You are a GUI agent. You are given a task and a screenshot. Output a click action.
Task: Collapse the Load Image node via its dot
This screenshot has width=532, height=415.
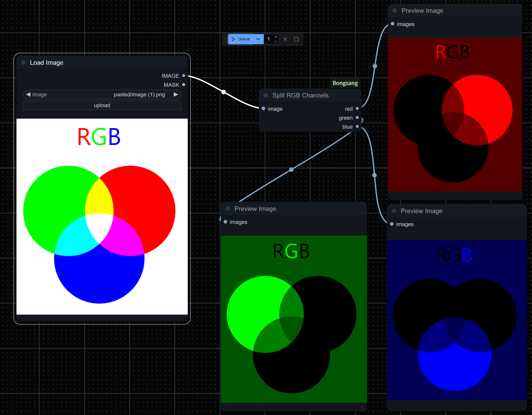[23, 63]
